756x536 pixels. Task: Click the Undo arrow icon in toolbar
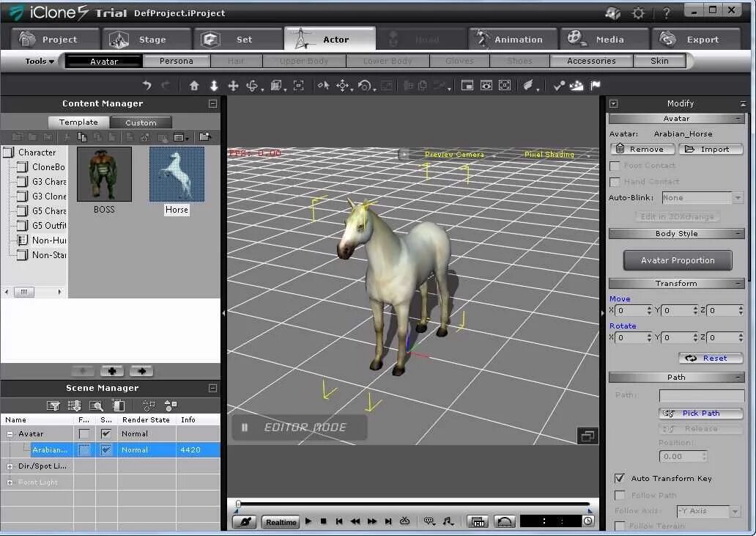147,86
